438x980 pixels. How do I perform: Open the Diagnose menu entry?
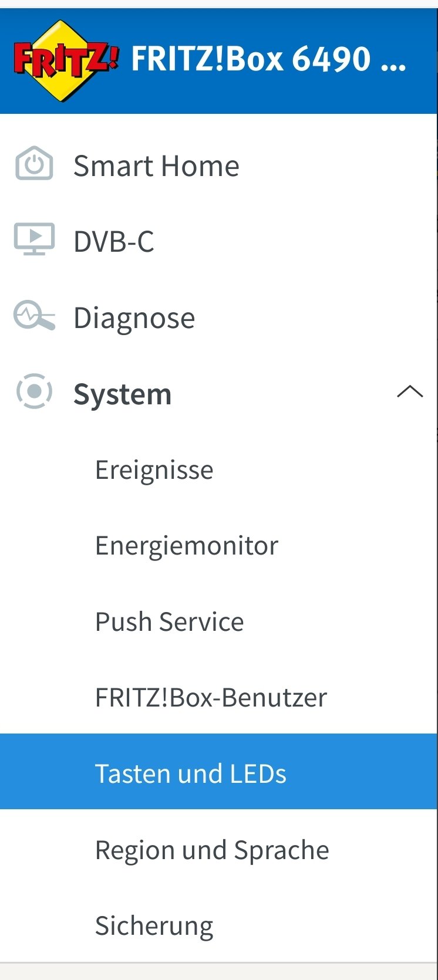point(218,317)
